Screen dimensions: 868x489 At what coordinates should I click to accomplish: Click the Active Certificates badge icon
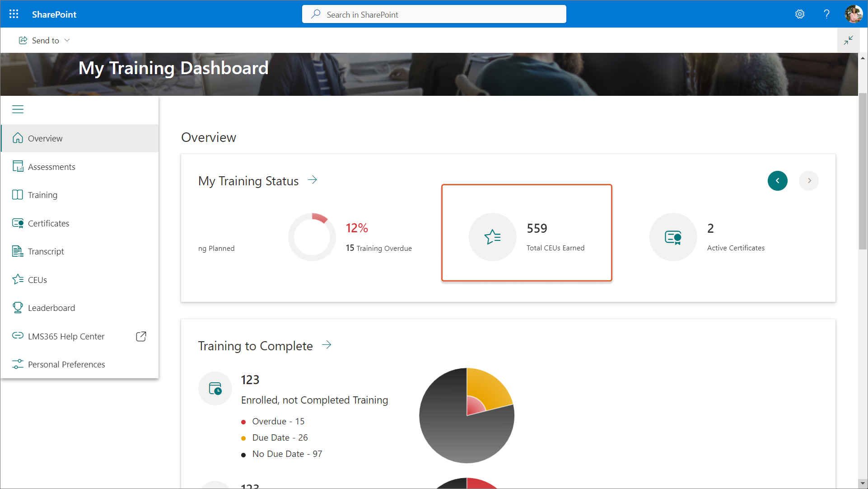tap(673, 237)
